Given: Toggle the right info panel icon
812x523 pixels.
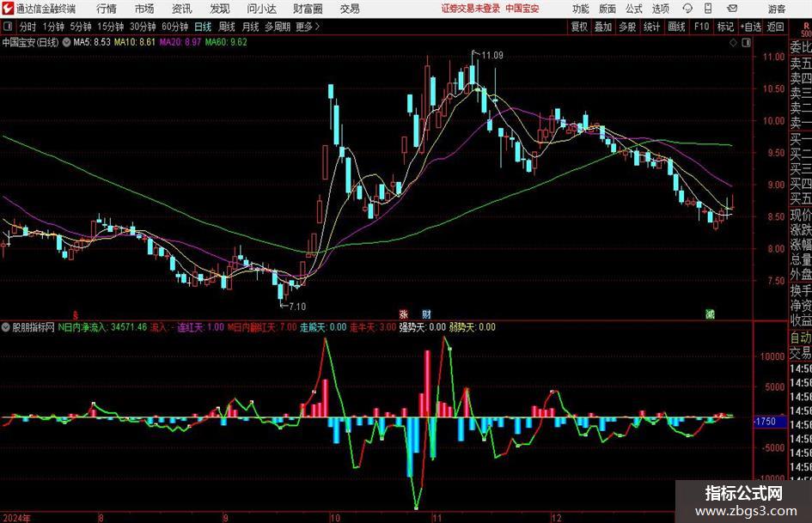Looking at the screenshot, I should pyautogui.click(x=746, y=43).
